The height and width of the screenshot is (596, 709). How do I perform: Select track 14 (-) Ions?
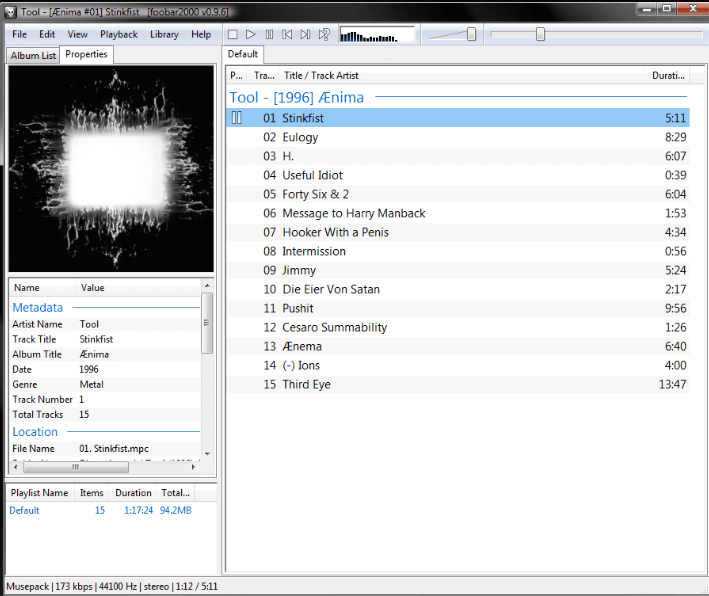click(458, 365)
